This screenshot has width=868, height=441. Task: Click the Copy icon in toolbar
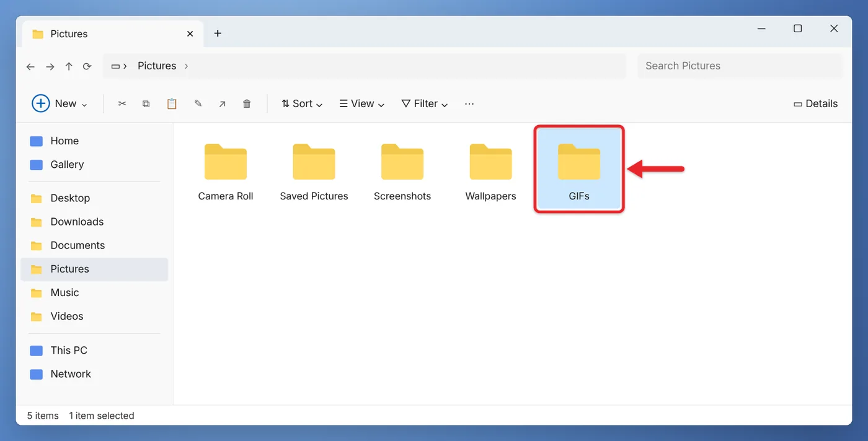click(x=146, y=103)
